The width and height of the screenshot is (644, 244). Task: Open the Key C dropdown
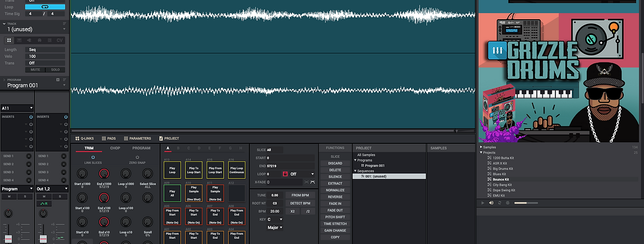tap(275, 219)
